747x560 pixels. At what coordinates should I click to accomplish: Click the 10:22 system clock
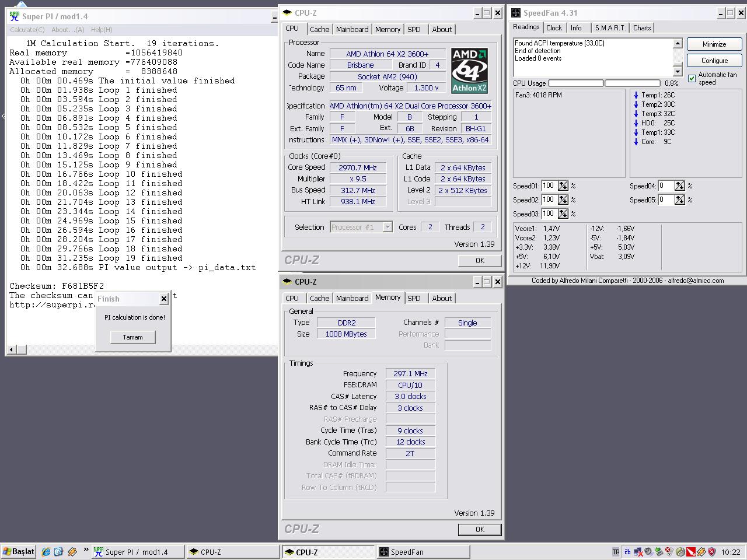731,552
